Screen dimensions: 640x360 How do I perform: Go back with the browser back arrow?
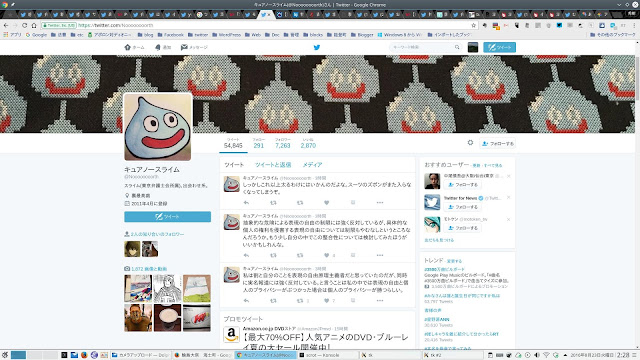[6, 25]
